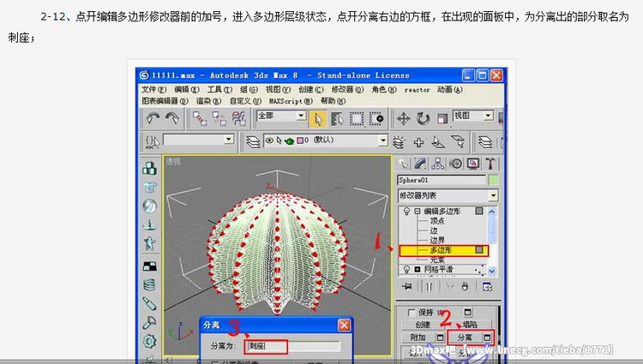Image resolution: width=643 pixels, height=364 pixels.
Task: Open the 全部 selection filter dropdown
Action: [301, 116]
